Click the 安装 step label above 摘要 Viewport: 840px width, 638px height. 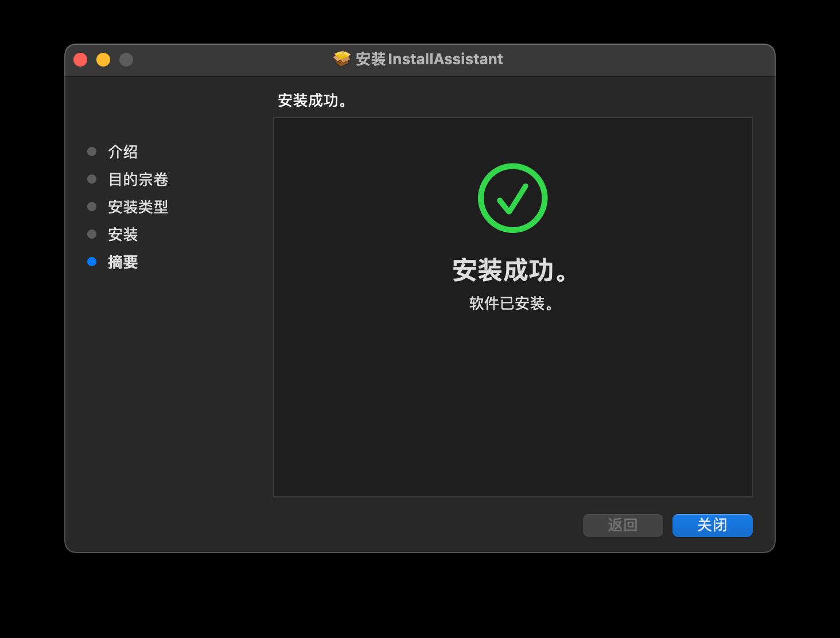pos(123,235)
